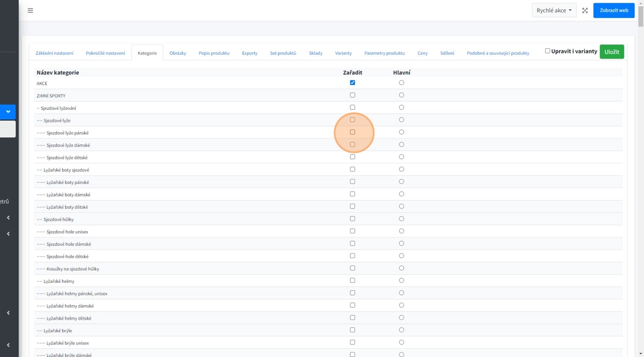644x357 pixels.
Task: Toggle the hamburger sidebar menu
Action: 30,10
